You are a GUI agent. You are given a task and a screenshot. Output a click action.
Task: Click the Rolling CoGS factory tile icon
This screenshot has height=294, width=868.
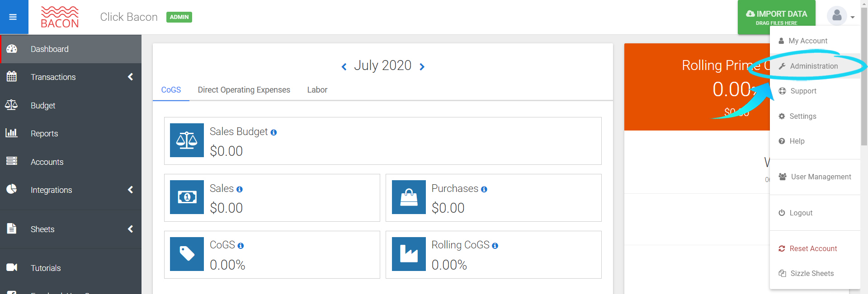pyautogui.click(x=409, y=254)
